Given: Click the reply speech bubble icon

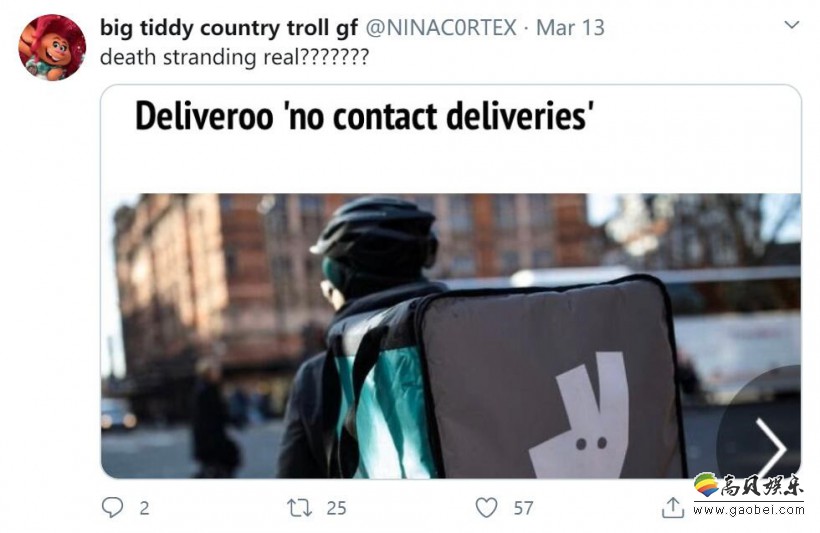Looking at the screenshot, I should (x=112, y=507).
